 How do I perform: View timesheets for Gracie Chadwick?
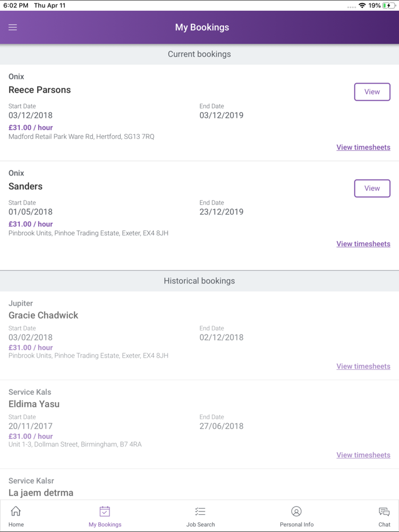(x=363, y=366)
